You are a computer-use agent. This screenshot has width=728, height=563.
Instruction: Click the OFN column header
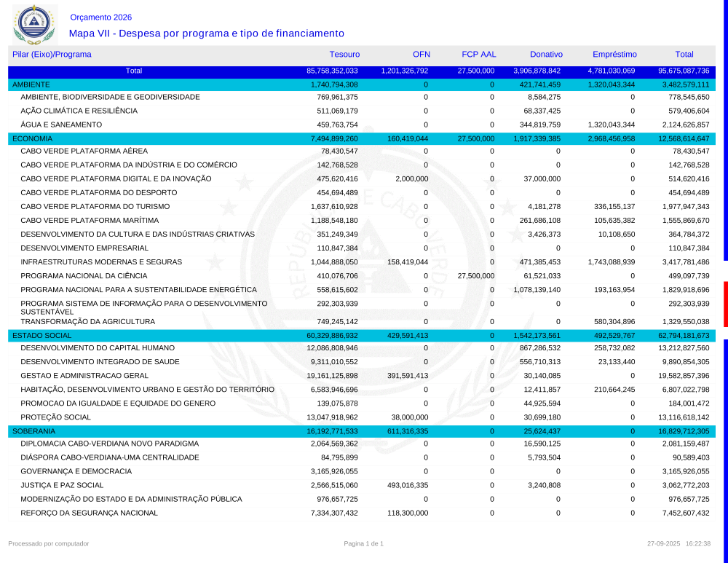[x=421, y=55]
